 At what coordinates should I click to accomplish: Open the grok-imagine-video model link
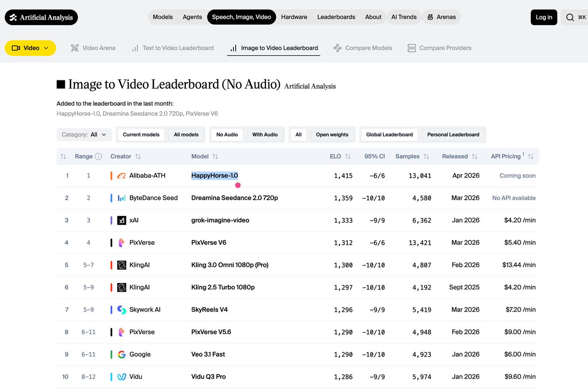(220, 221)
